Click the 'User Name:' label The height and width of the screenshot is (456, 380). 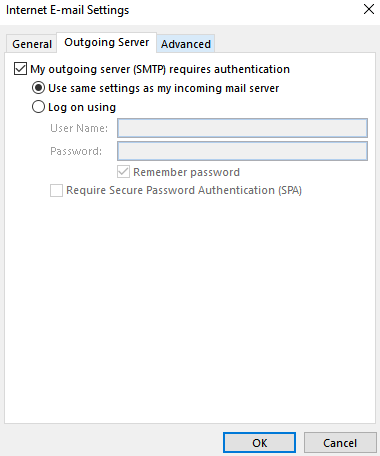point(79,128)
